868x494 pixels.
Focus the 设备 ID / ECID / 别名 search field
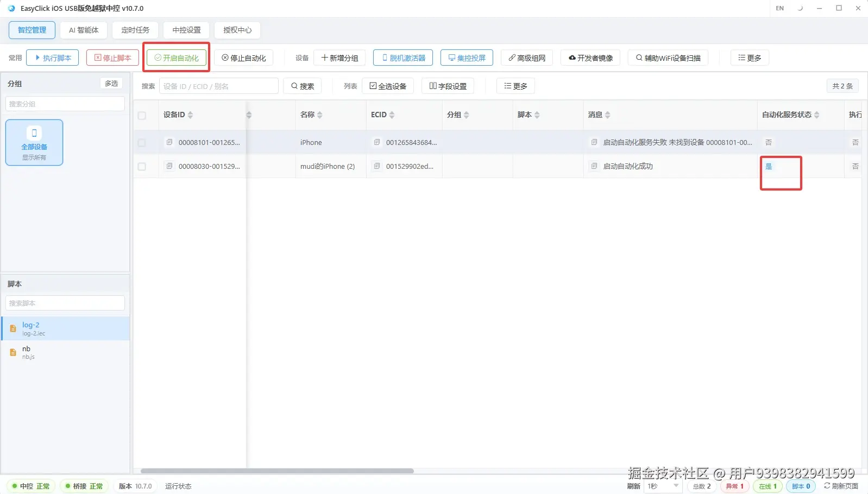[x=218, y=86]
